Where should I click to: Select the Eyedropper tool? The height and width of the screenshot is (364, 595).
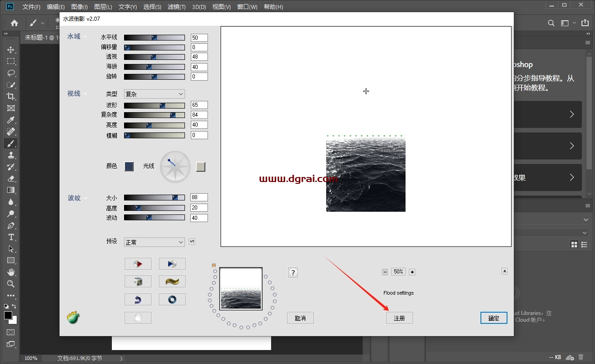pos(11,120)
